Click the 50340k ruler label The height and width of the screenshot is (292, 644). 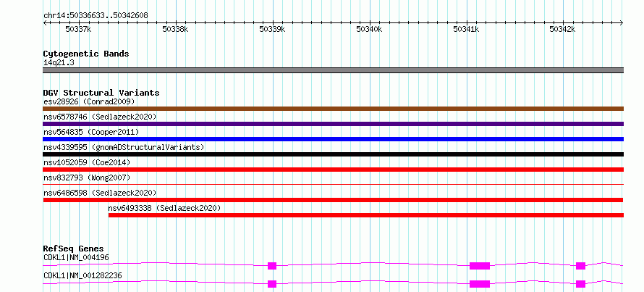point(369,29)
